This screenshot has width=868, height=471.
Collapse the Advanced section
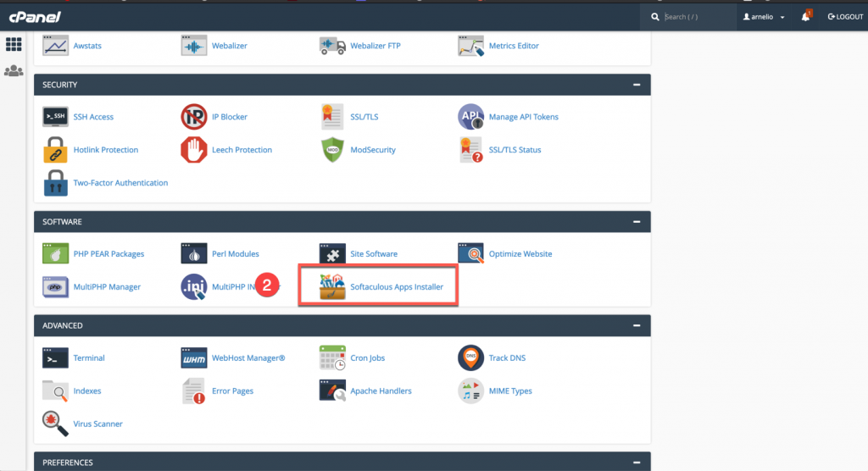pos(636,325)
